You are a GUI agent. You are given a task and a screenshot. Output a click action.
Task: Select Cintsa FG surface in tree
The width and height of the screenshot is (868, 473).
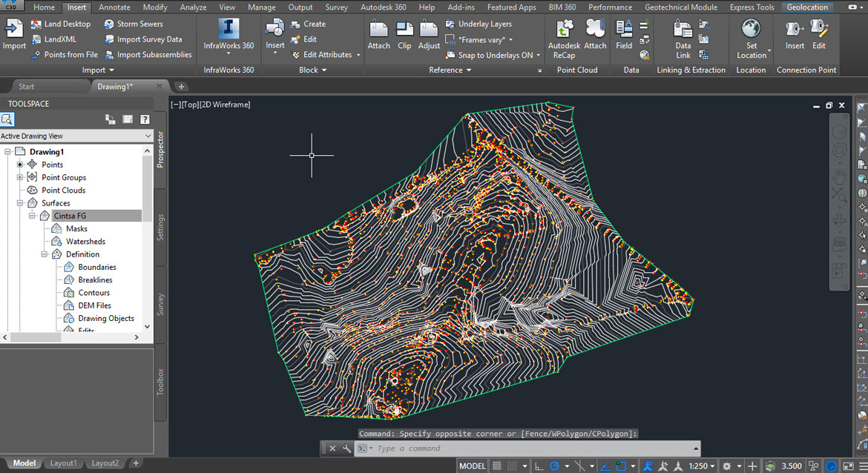tap(70, 216)
